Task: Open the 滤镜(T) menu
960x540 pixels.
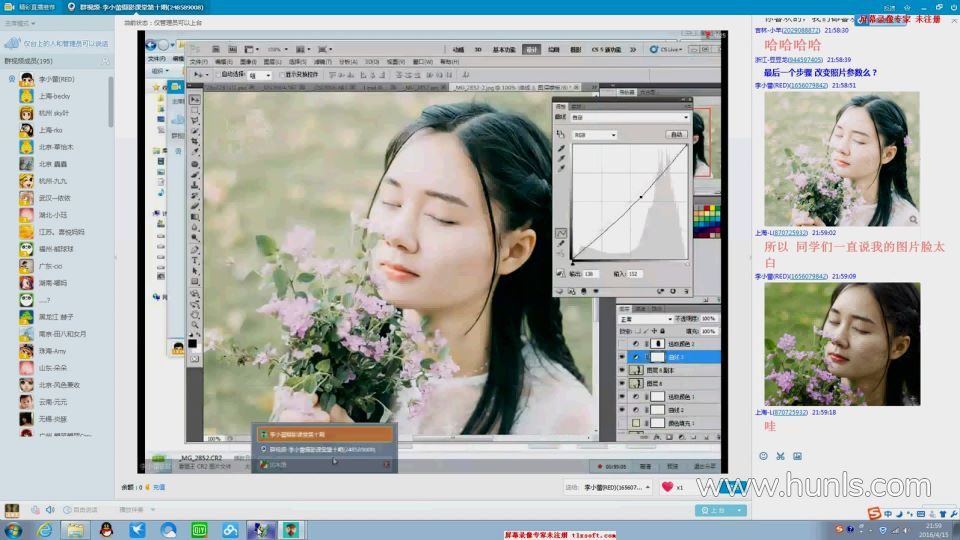Action: click(323, 62)
